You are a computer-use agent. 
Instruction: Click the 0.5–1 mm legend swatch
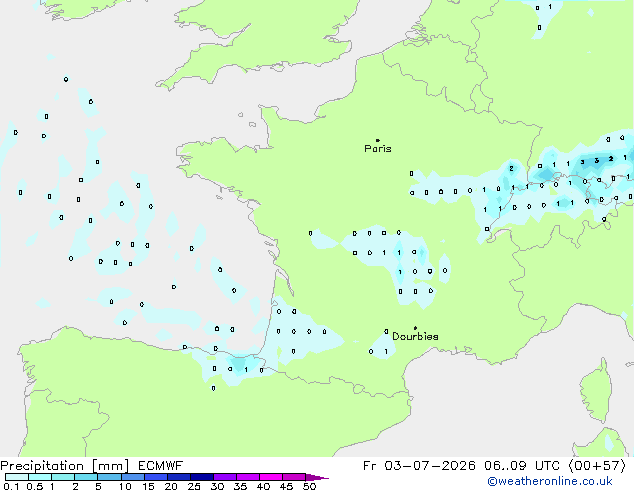(40, 477)
